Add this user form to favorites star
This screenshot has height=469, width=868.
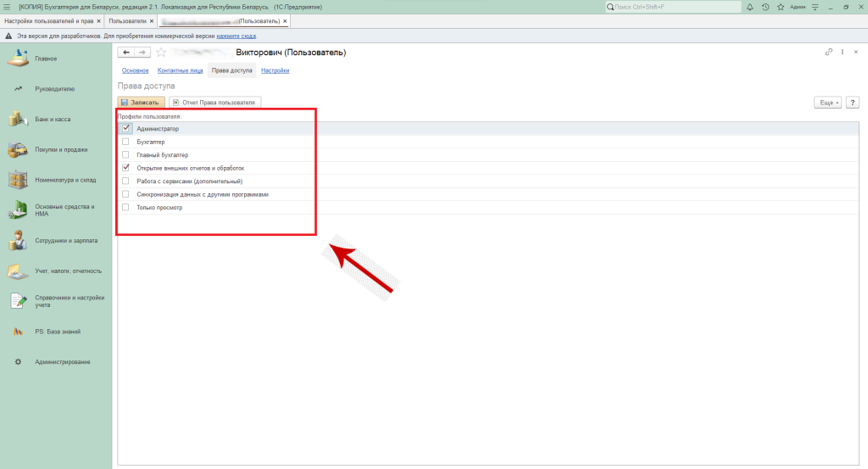[161, 53]
